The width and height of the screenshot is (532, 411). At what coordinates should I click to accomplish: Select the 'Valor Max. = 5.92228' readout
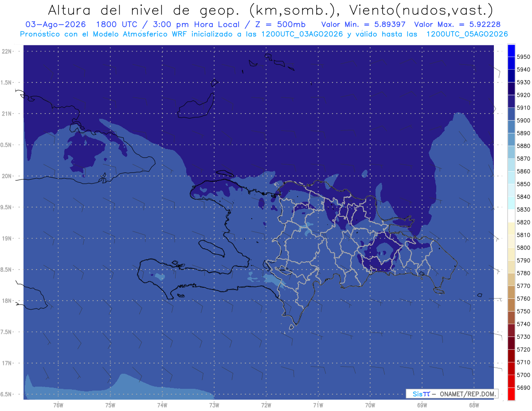point(458,24)
